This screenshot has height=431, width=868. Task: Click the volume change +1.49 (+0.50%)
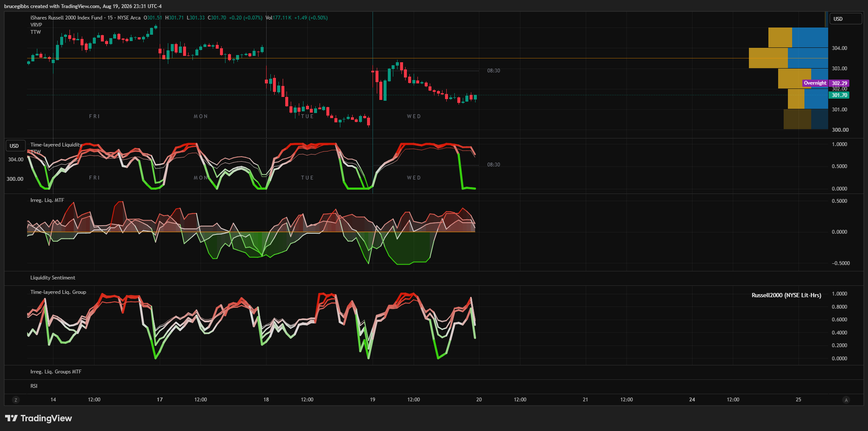pyautogui.click(x=311, y=18)
